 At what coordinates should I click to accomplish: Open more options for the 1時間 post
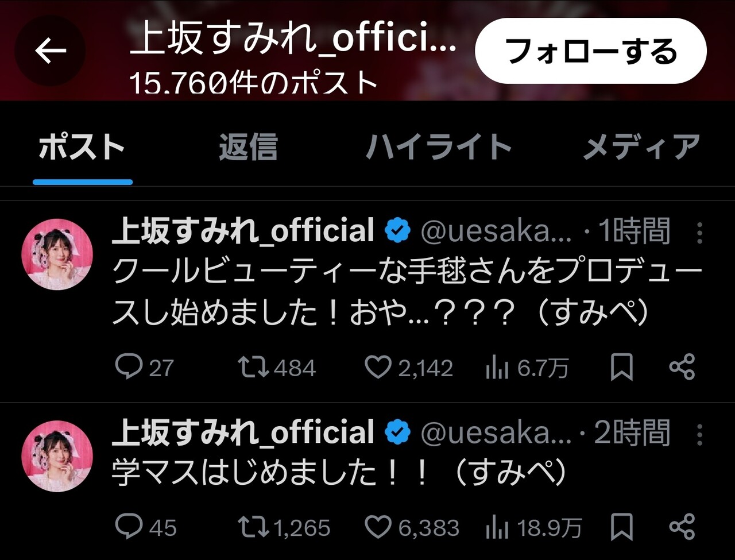(699, 233)
